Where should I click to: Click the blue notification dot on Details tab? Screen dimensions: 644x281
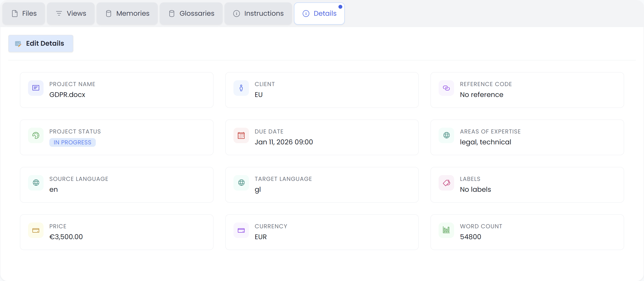click(340, 7)
